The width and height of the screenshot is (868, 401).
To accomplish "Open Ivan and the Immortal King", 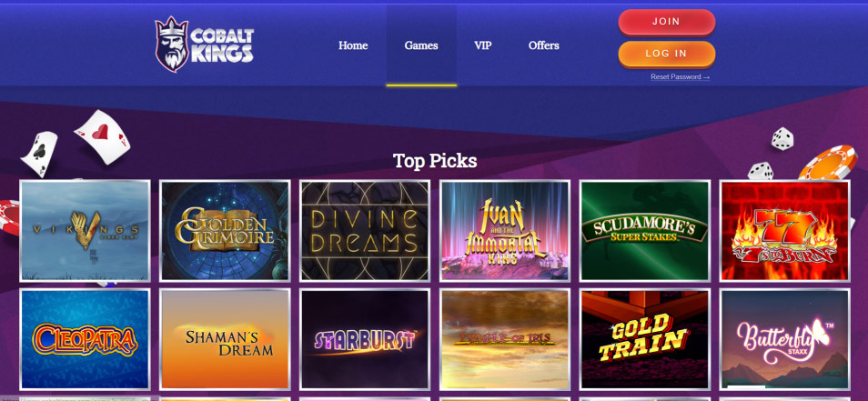I will point(505,230).
